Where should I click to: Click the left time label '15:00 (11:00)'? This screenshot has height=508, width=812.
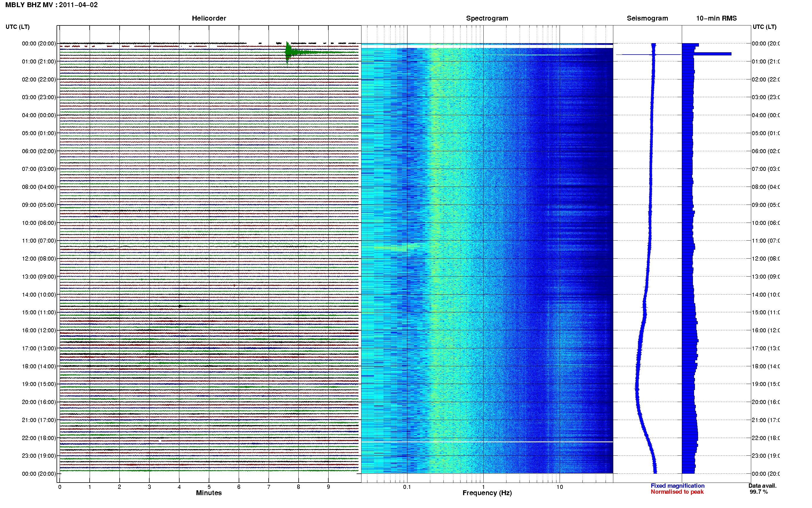point(39,313)
